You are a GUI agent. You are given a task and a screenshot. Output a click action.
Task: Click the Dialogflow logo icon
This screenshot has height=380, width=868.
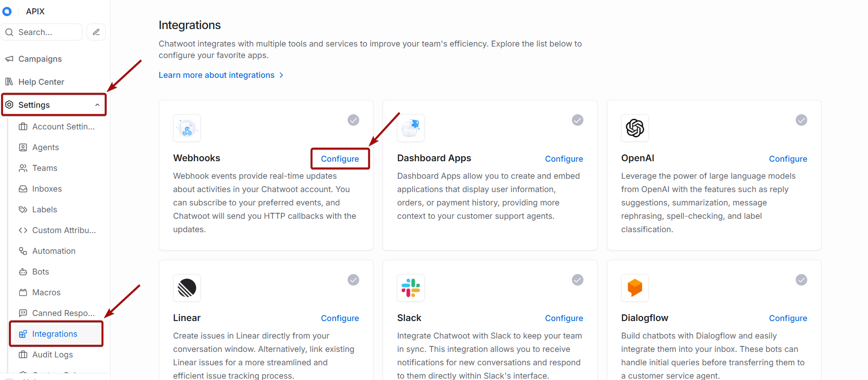click(x=635, y=288)
